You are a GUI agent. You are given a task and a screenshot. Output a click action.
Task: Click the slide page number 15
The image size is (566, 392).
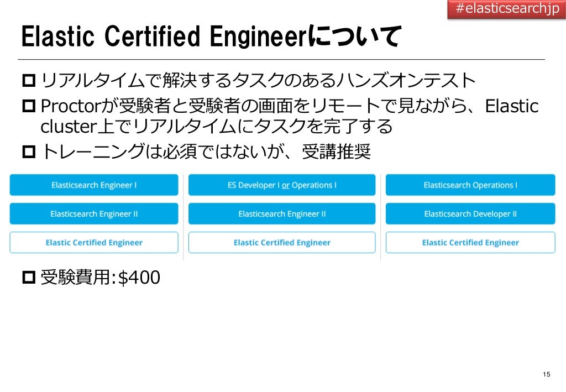pyautogui.click(x=546, y=374)
